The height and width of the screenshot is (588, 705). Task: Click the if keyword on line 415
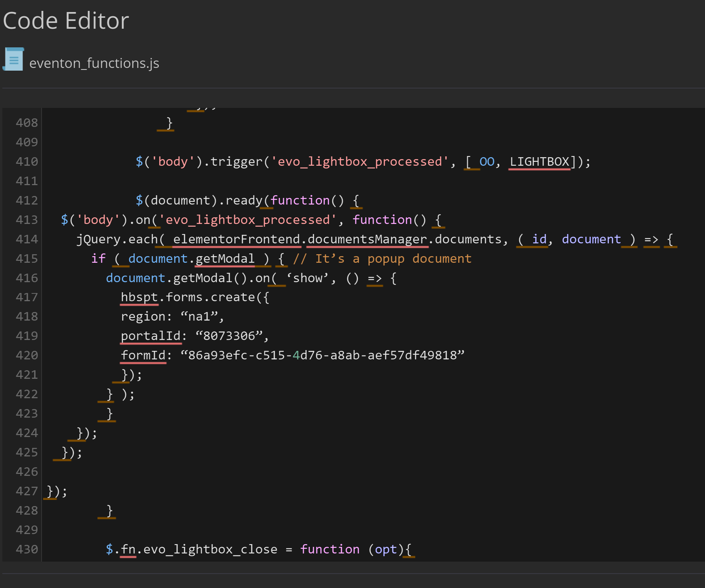[x=98, y=258]
